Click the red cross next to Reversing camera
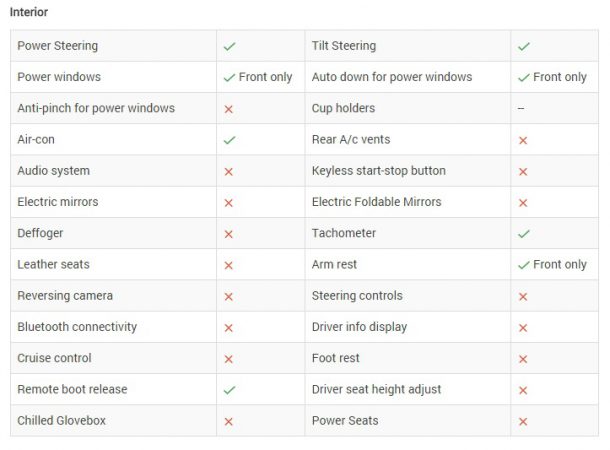This screenshot has width=610, height=450. click(x=229, y=296)
